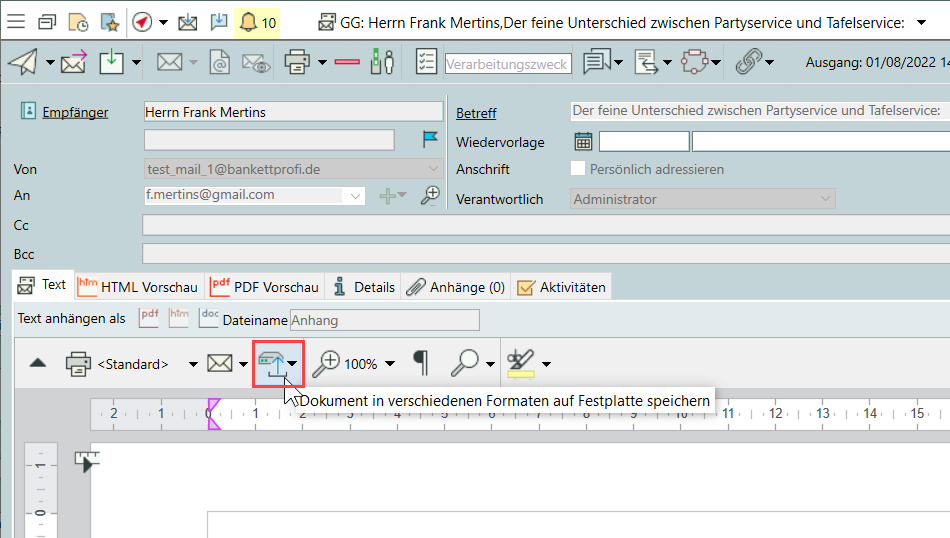Image resolution: width=950 pixels, height=538 pixels.
Task: Open the Anhänge (0) tab
Action: coord(457,287)
